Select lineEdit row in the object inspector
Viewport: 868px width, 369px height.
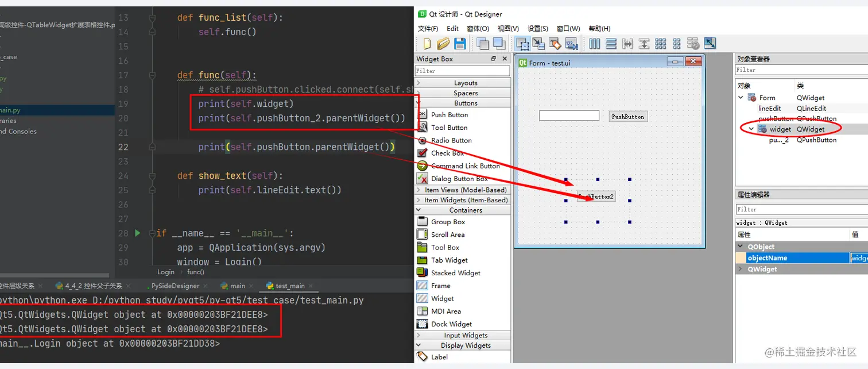coord(801,108)
